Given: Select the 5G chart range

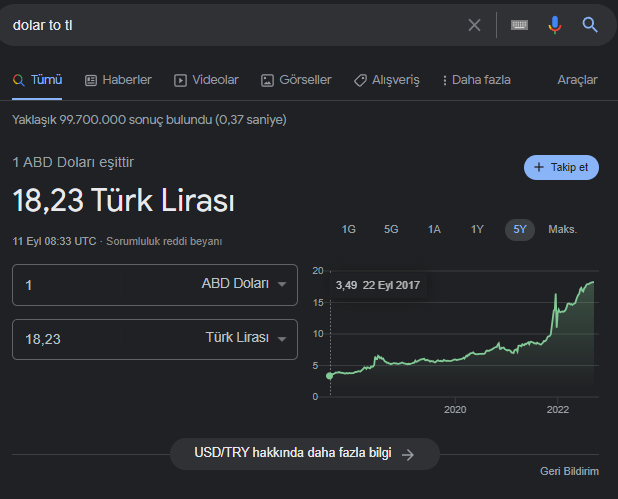Looking at the screenshot, I should click(x=391, y=229).
